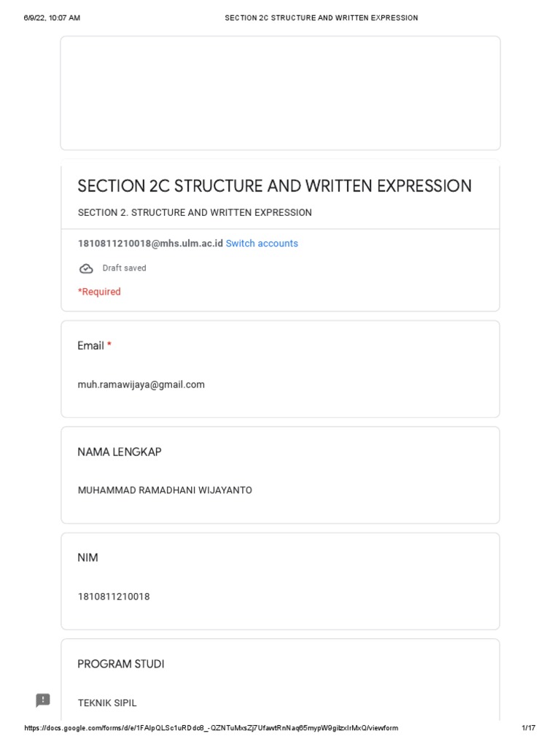Click the red *Required notice
560x747 pixels.
(99, 292)
